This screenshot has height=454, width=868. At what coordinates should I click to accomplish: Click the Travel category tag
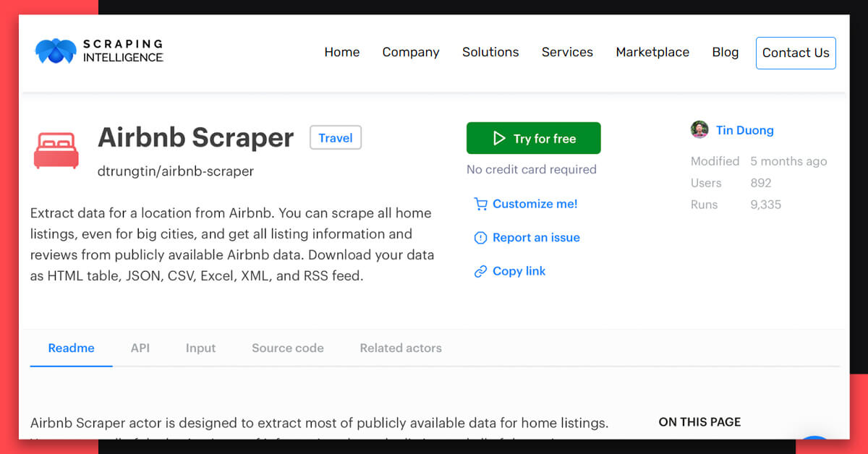pos(336,137)
